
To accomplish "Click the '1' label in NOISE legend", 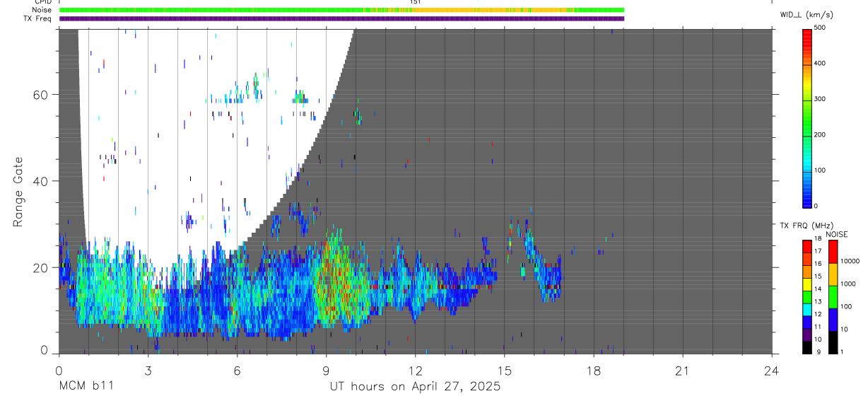I will [x=843, y=351].
